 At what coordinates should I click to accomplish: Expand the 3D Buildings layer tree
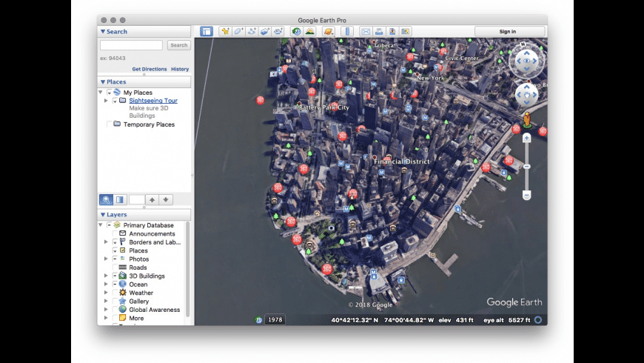click(x=106, y=276)
